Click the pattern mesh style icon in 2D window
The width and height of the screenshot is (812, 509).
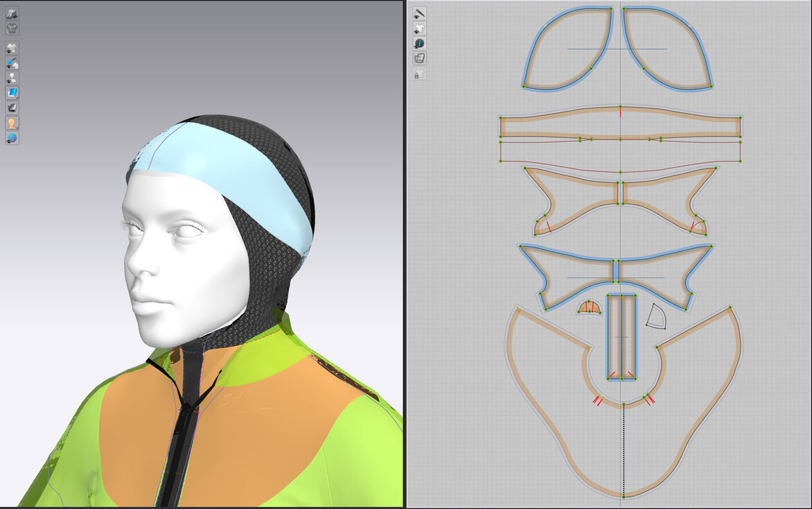coord(419,58)
